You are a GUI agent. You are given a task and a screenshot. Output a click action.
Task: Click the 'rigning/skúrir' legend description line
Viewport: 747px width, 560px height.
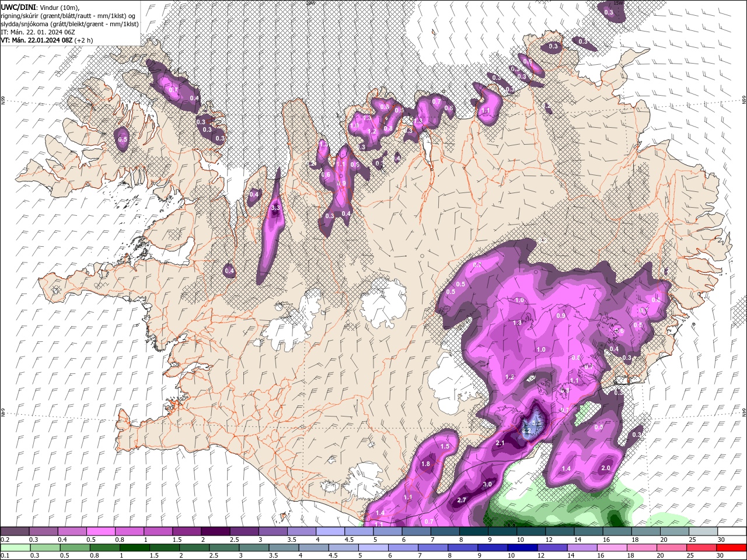(69, 15)
